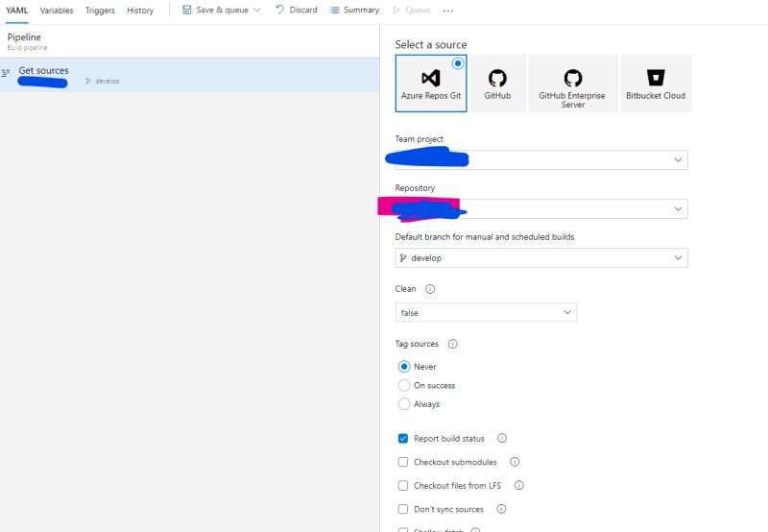Select the Get sources row
Viewport: 768px width, 532px height.
pos(189,75)
